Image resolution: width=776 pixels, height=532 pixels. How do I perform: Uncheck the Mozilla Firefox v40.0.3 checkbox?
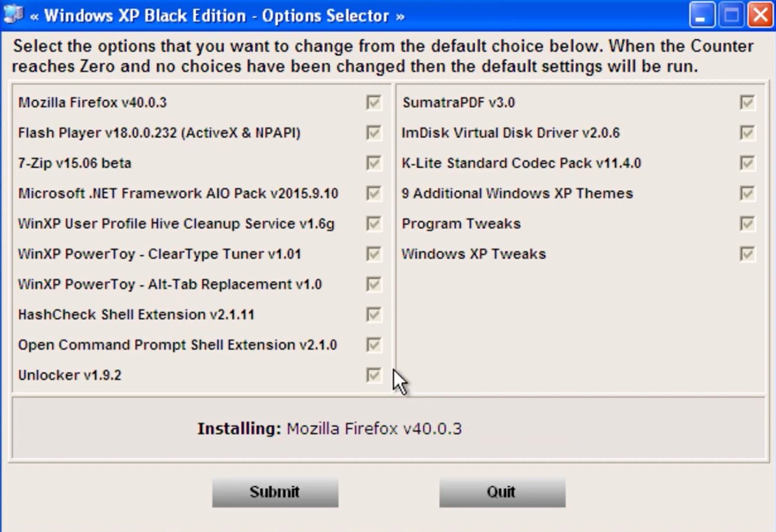point(373,103)
